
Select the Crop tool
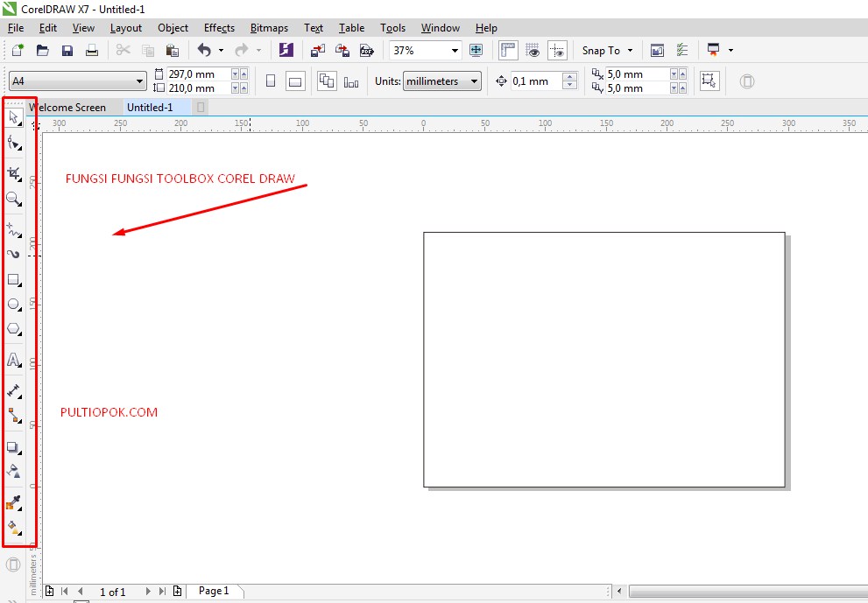pyautogui.click(x=14, y=173)
